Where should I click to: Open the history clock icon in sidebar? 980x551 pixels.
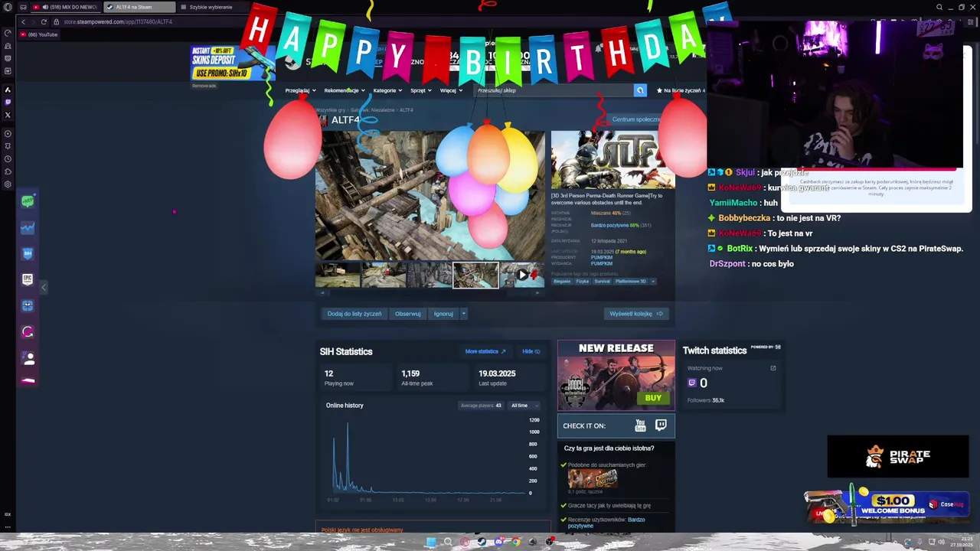pyautogui.click(x=8, y=159)
